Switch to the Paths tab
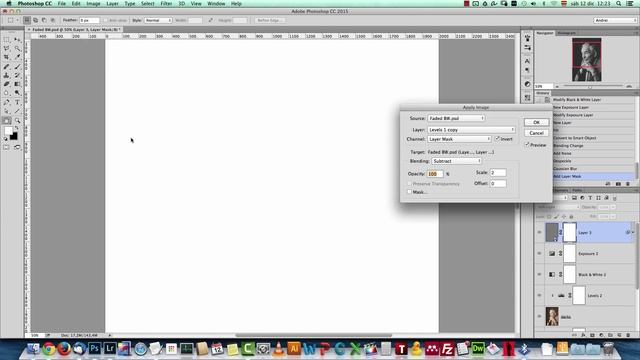This screenshot has width=640, height=360. coord(577,190)
